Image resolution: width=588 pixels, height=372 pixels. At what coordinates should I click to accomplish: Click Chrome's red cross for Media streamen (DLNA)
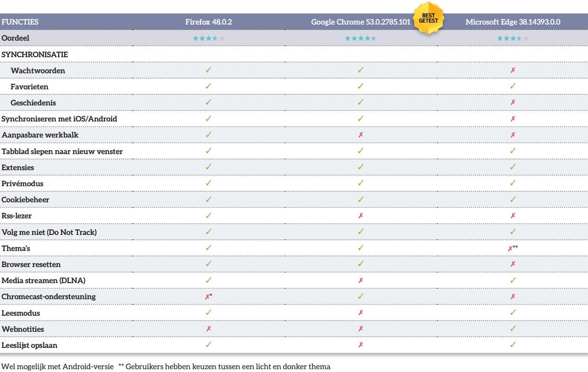(361, 281)
